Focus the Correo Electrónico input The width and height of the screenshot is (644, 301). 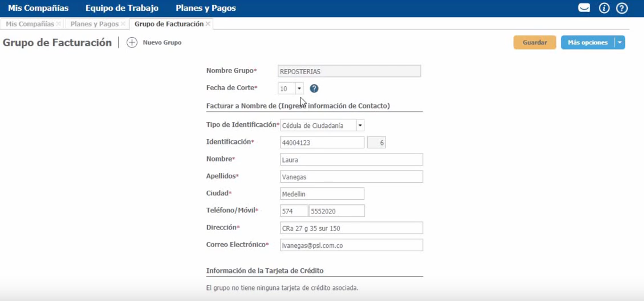pyautogui.click(x=351, y=245)
